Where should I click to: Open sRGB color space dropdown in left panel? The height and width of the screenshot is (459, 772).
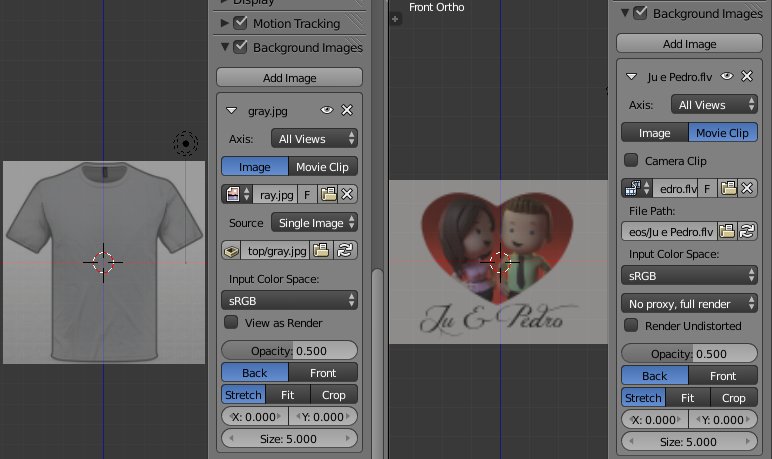290,300
